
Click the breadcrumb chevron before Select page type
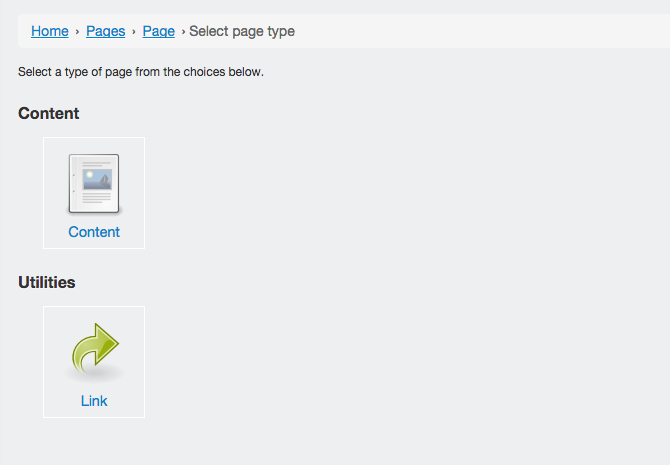183,32
